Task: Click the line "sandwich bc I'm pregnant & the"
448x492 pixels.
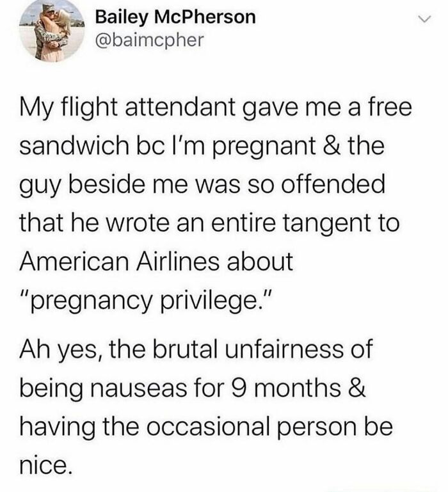Action: [x=202, y=145]
